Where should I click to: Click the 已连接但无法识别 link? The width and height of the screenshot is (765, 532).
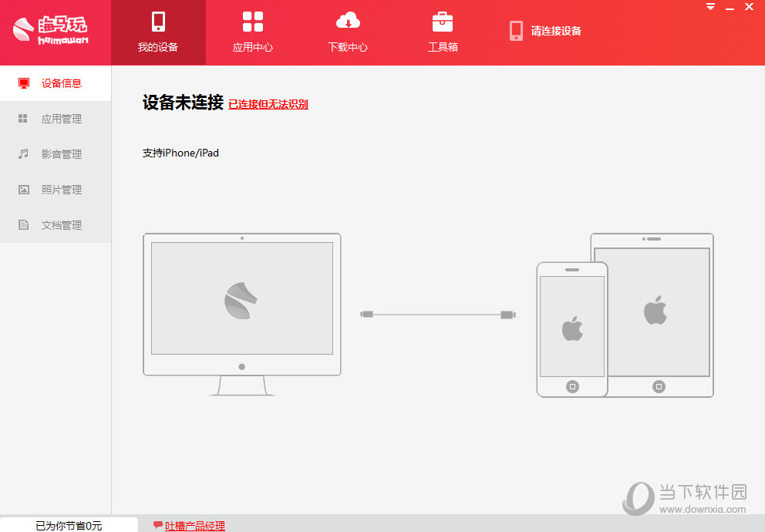pos(268,104)
